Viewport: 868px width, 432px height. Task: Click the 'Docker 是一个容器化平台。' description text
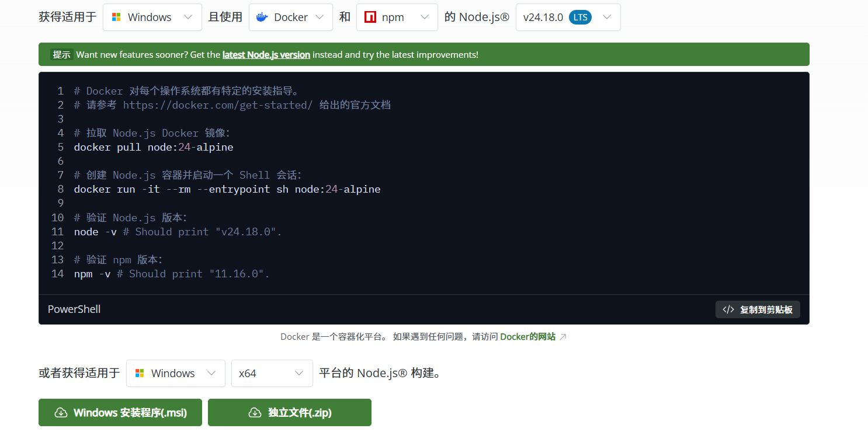point(333,337)
